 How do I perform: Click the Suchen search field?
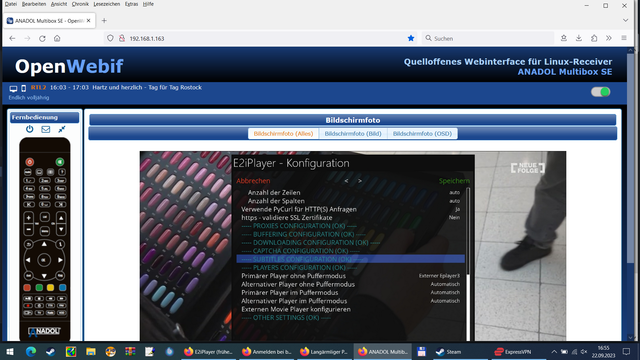[488, 38]
